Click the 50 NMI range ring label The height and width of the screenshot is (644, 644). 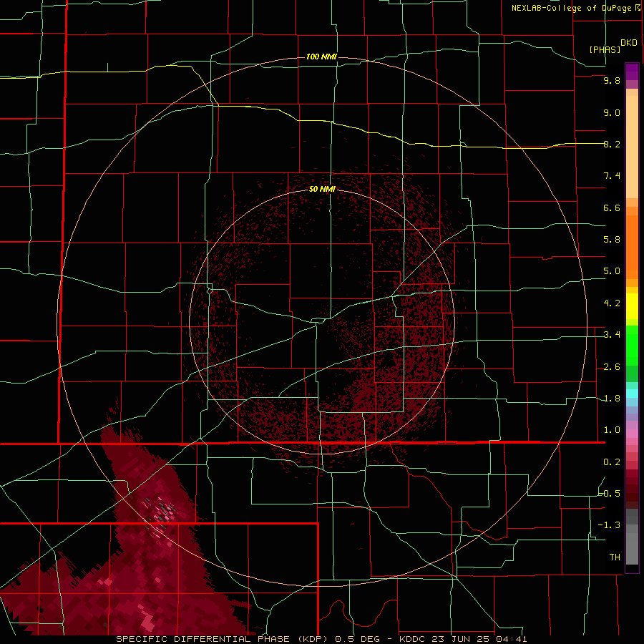tap(323, 189)
